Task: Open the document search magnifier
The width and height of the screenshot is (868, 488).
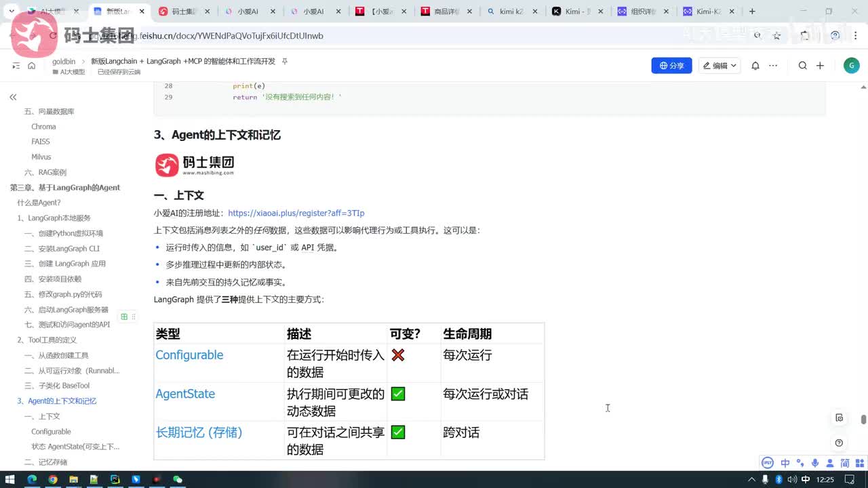Action: point(803,66)
